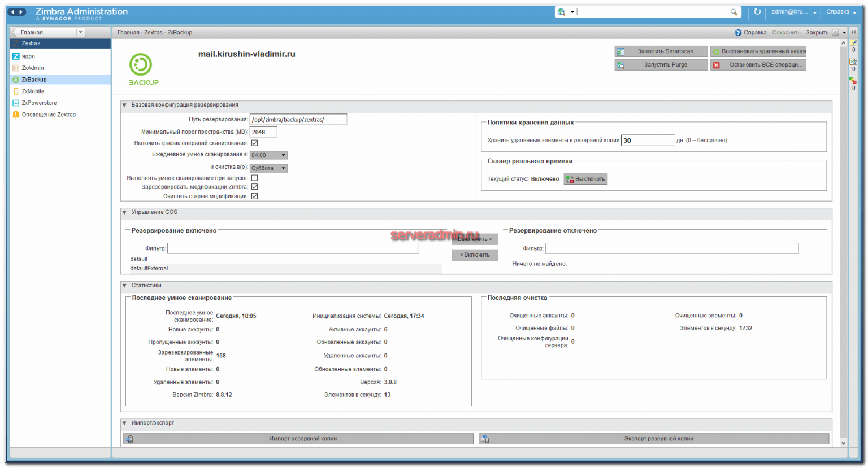This screenshot has height=468, width=868.
Task: Click the refresh icon in top bar
Action: [x=757, y=12]
